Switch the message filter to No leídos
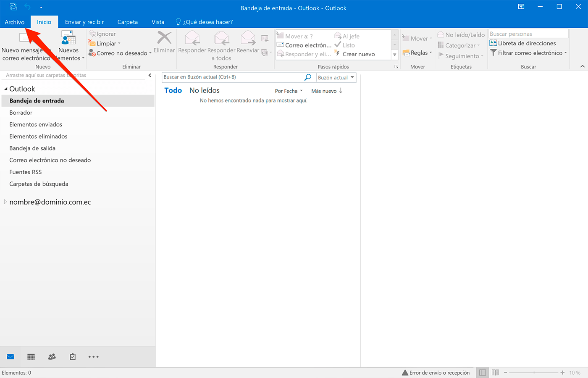This screenshot has height=378, width=588. coord(205,90)
